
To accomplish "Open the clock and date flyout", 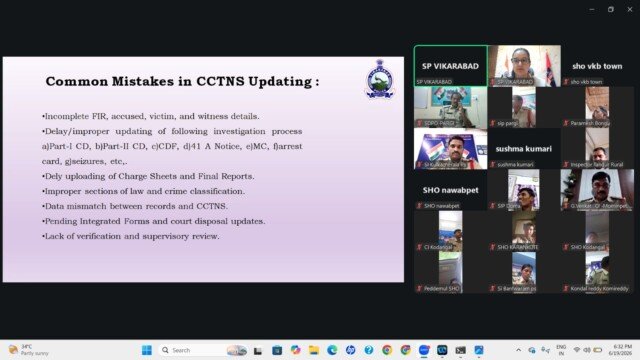I will [x=620, y=350].
